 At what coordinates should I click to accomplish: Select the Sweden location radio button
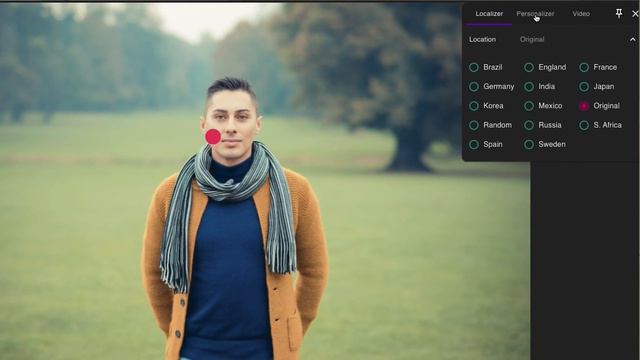click(x=529, y=144)
